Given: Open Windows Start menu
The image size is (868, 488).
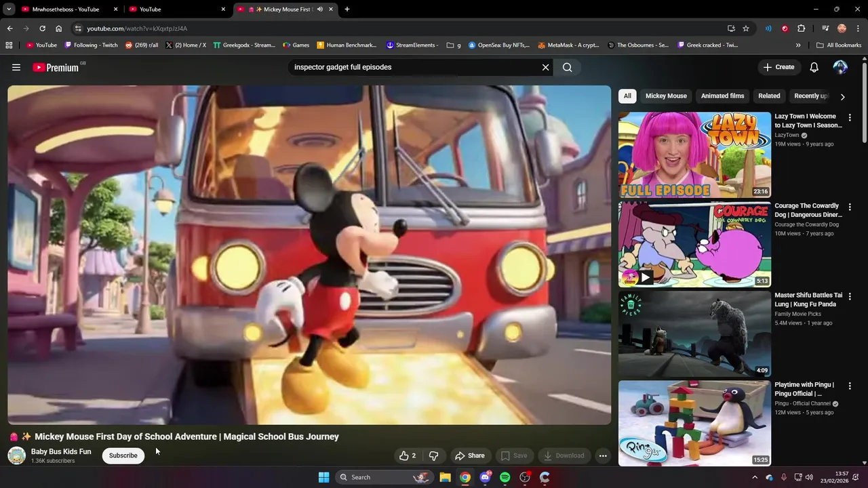Looking at the screenshot, I should click(x=324, y=477).
